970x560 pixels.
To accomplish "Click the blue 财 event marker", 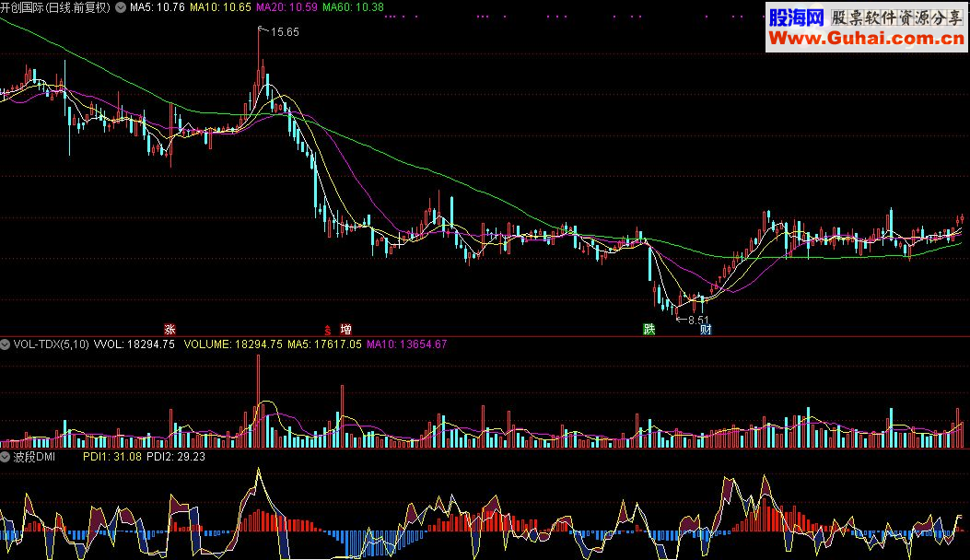I will 706,329.
